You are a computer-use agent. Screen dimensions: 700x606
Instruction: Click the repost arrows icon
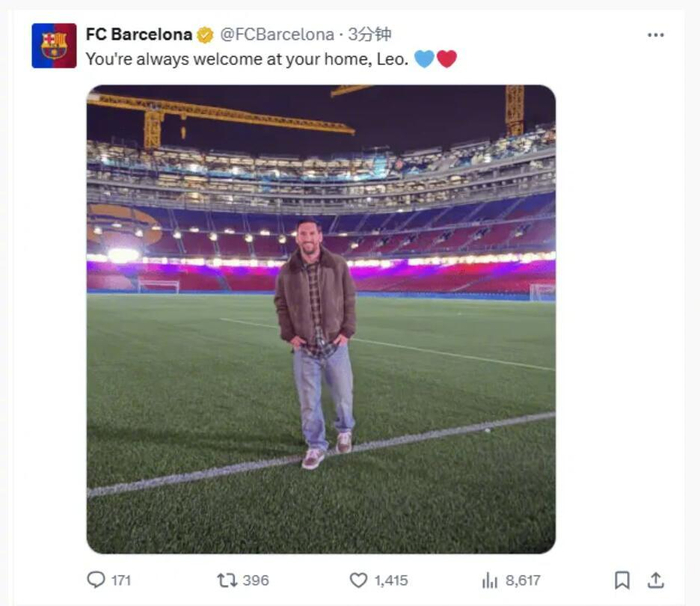226,580
